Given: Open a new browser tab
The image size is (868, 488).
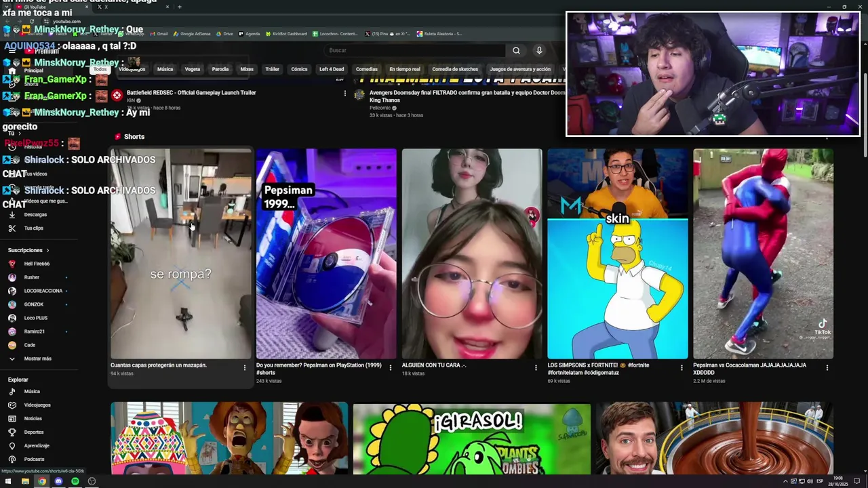Looking at the screenshot, I should tap(179, 7).
